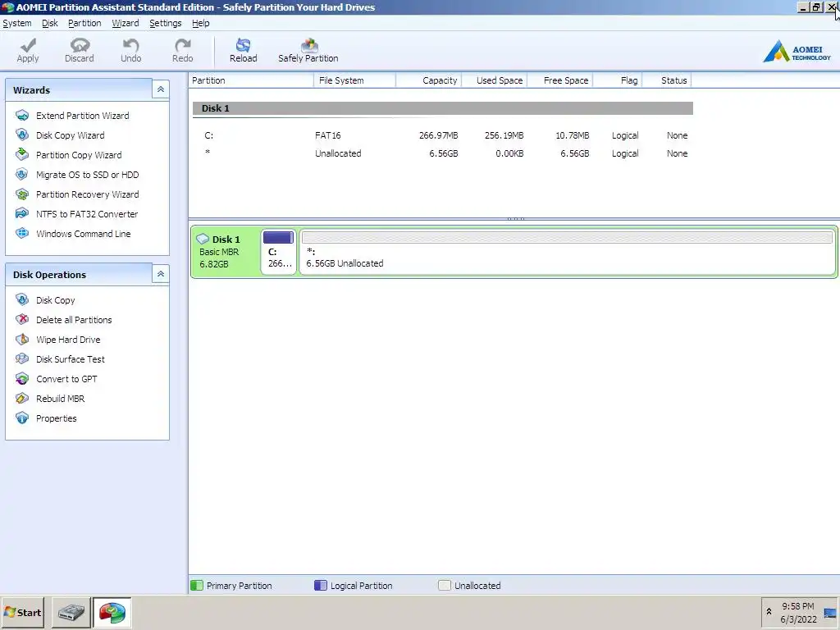Collapse the Wizards panel
The image size is (840, 630).
click(x=160, y=89)
